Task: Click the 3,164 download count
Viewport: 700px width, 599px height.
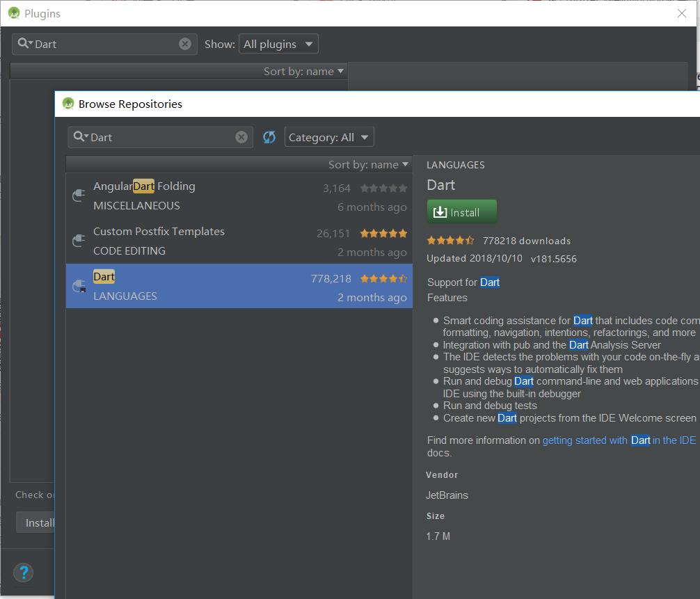Action: pyautogui.click(x=337, y=189)
